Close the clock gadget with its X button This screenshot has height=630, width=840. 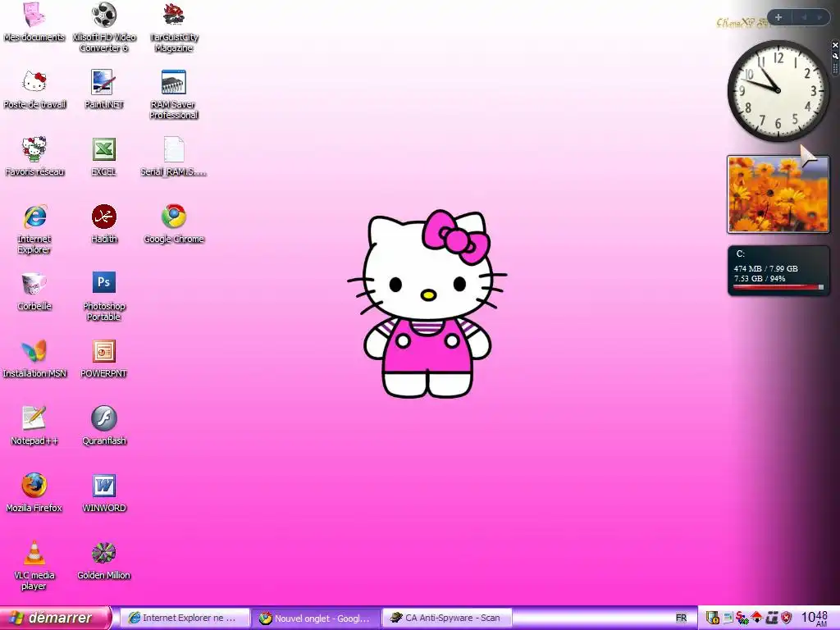(835, 45)
